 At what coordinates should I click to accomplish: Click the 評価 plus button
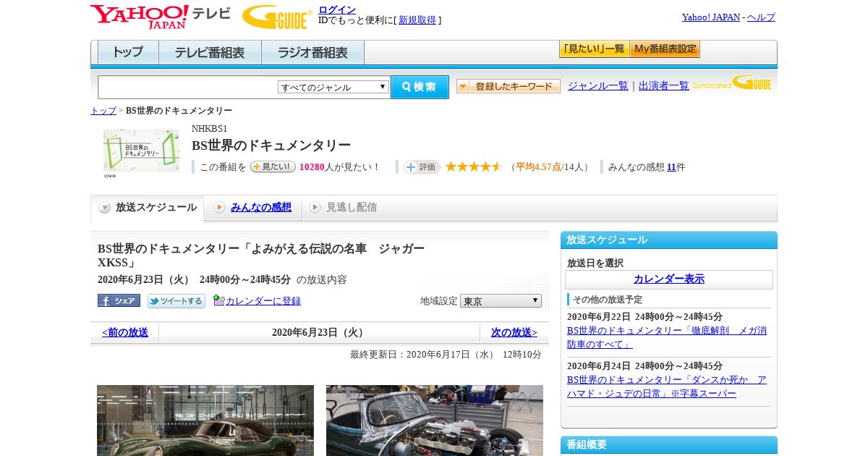(x=422, y=167)
